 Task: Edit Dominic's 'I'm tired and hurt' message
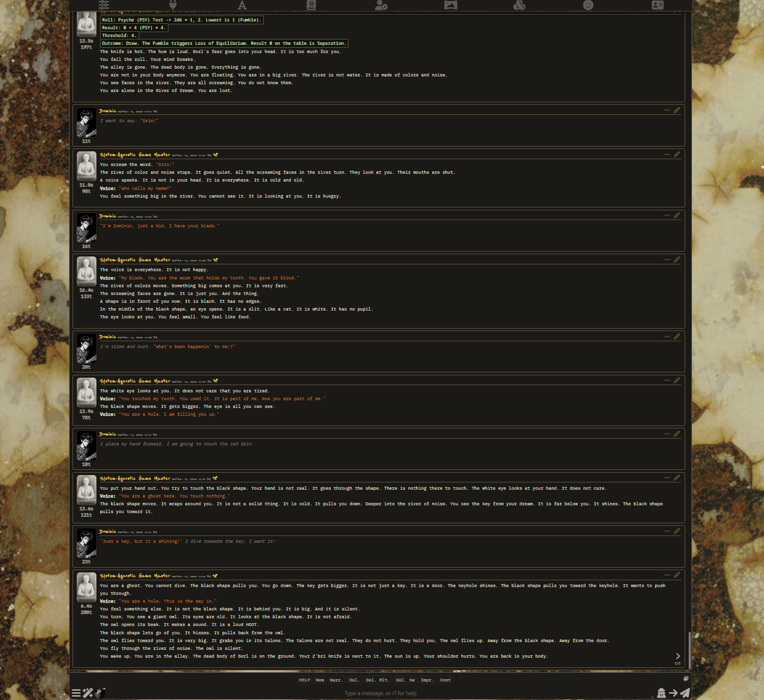point(676,336)
